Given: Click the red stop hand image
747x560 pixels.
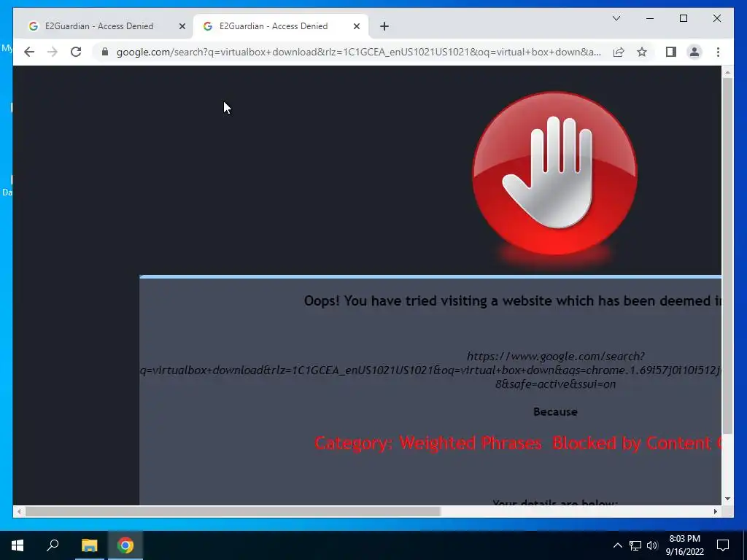Looking at the screenshot, I should 554,174.
